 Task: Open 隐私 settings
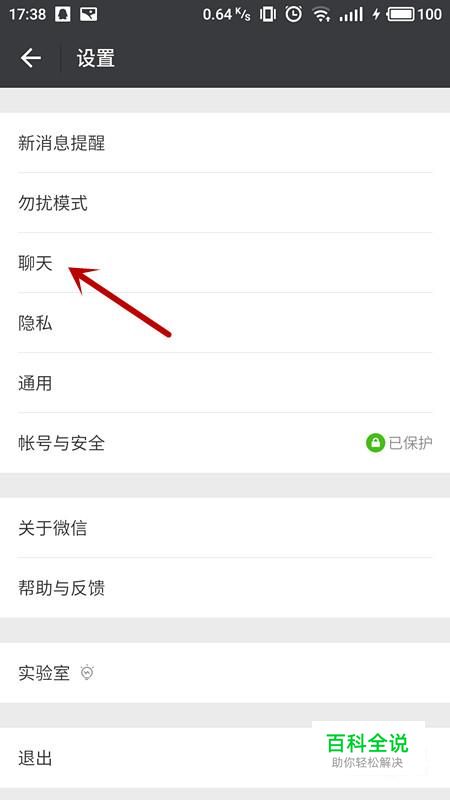pyautogui.click(x=225, y=323)
